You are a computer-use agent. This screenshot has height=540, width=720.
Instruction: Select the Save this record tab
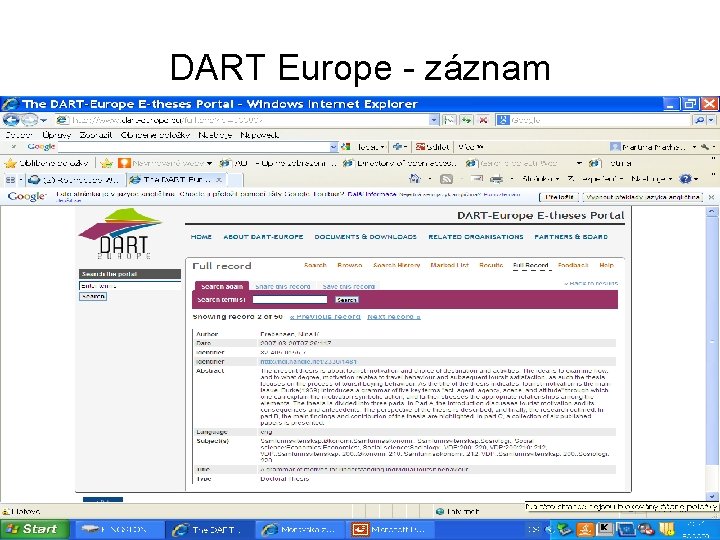tap(349, 286)
